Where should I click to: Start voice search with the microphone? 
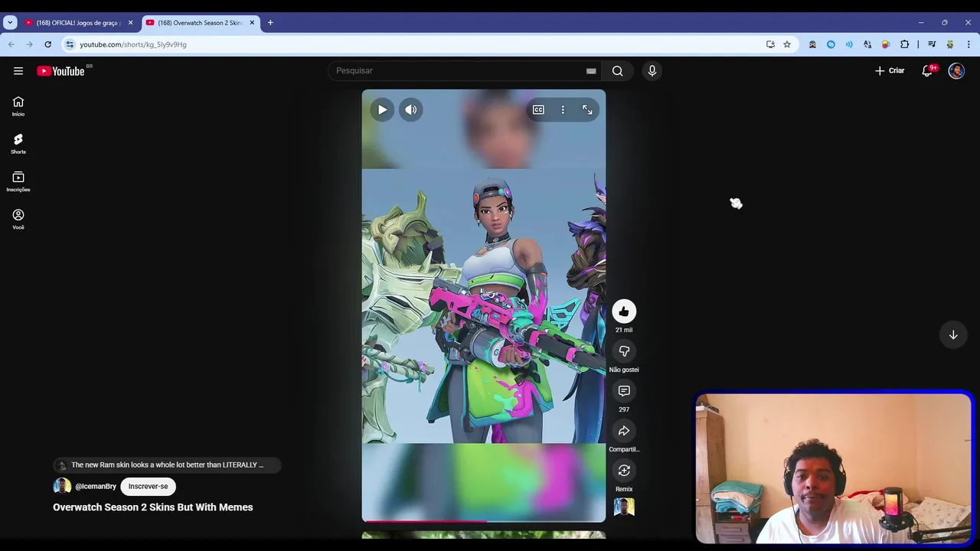point(652,70)
